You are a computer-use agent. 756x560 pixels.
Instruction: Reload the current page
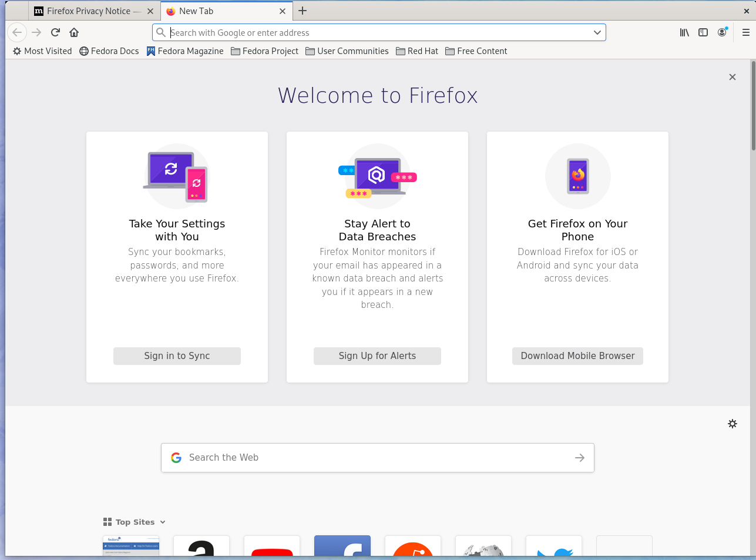tap(55, 32)
